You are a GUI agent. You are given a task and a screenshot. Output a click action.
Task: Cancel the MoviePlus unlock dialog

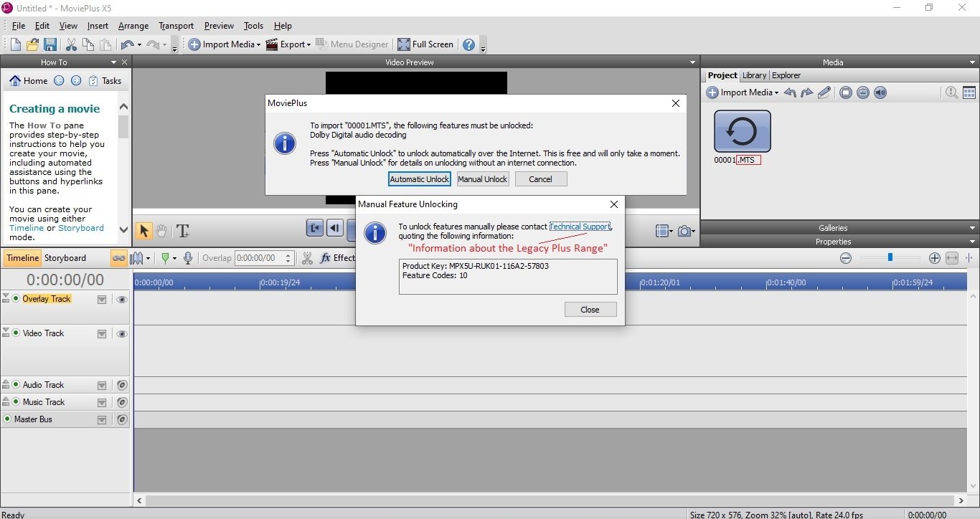[541, 179]
